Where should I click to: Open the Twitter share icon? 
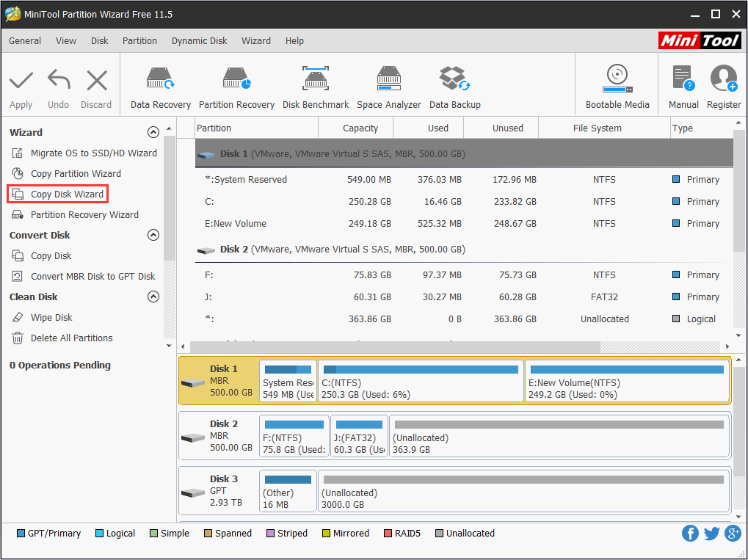click(711, 534)
